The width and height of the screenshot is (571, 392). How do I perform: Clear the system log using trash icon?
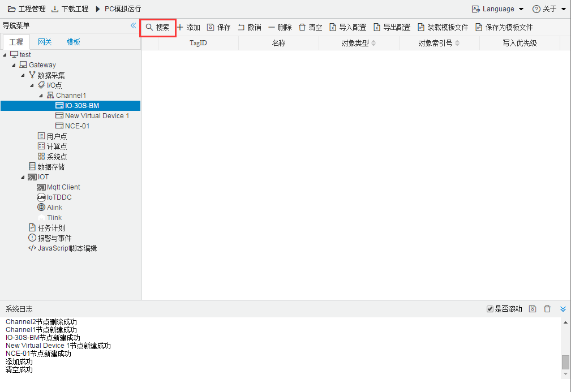pos(547,309)
